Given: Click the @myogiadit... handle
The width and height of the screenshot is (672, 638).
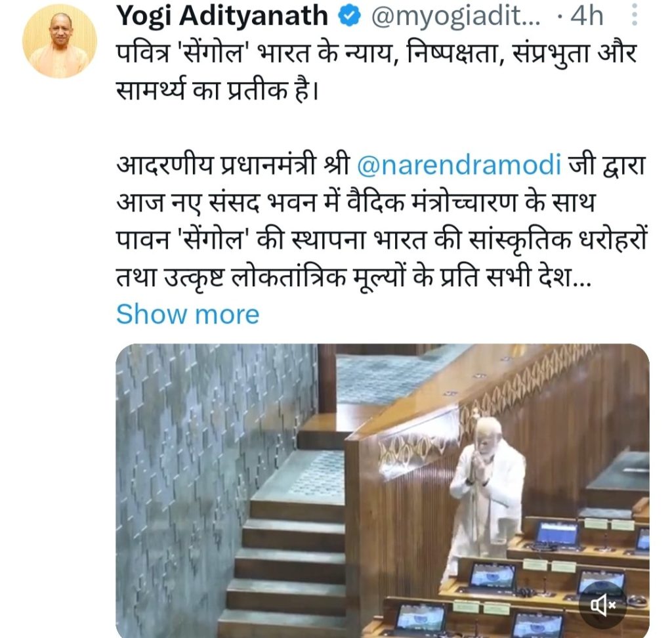Looking at the screenshot, I should pos(455,16).
